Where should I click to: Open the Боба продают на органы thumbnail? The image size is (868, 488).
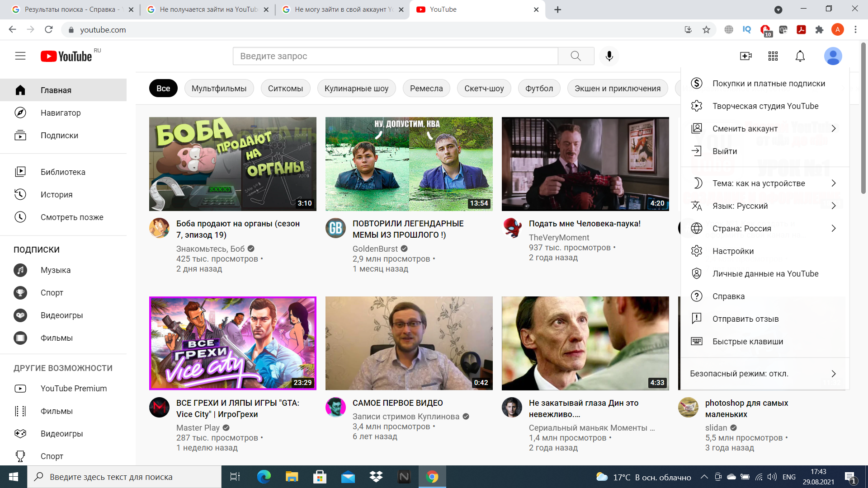232,164
